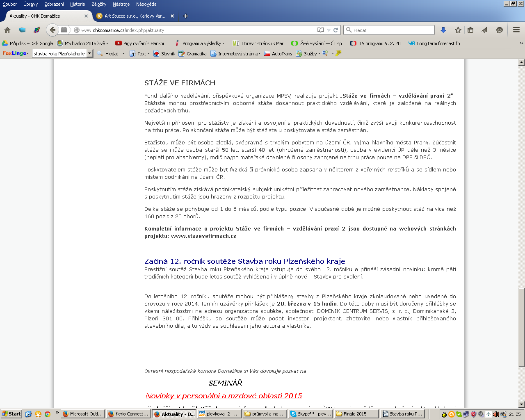This screenshot has height=420, width=525.
Task: Open the Windows Start button
Action: pyautogui.click(x=11, y=414)
